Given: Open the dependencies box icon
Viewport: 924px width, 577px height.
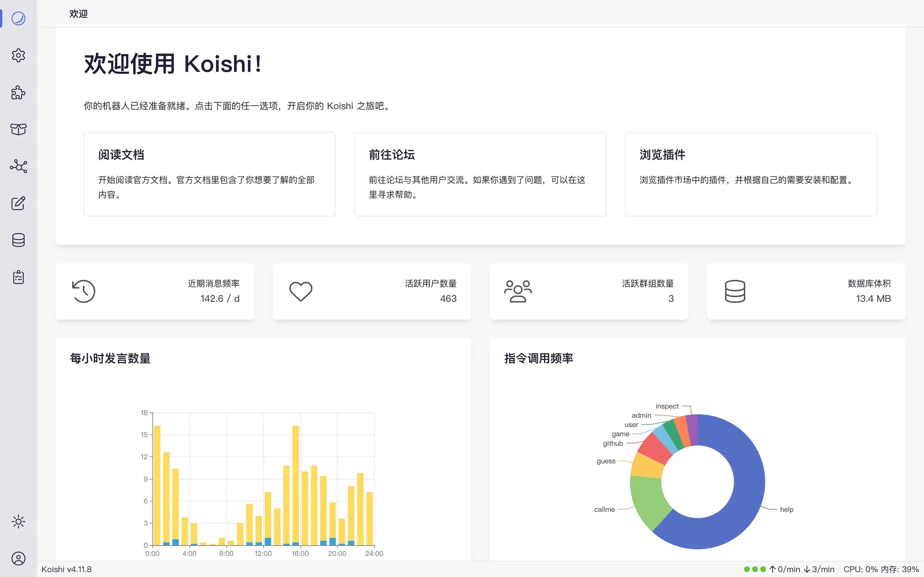Looking at the screenshot, I should [x=18, y=129].
